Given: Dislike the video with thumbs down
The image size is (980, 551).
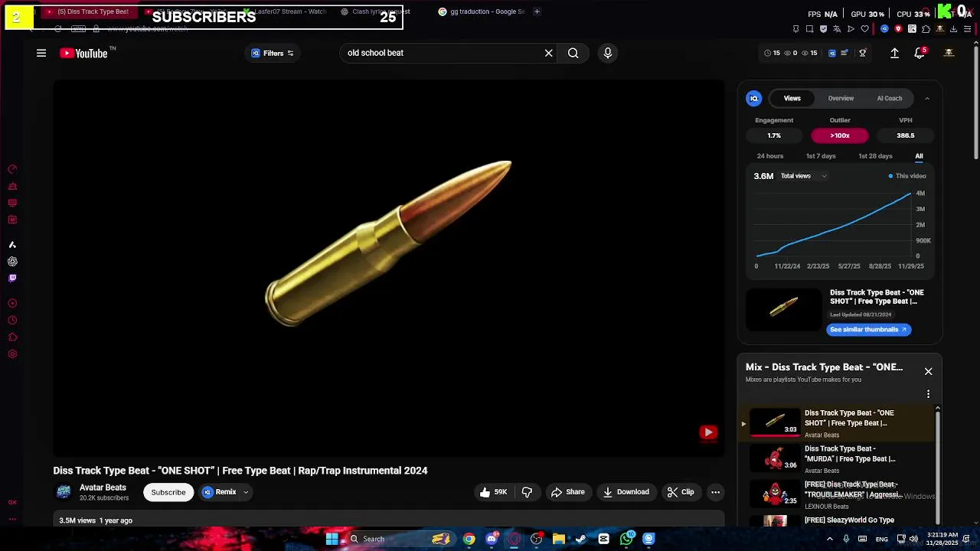Looking at the screenshot, I should tap(527, 492).
